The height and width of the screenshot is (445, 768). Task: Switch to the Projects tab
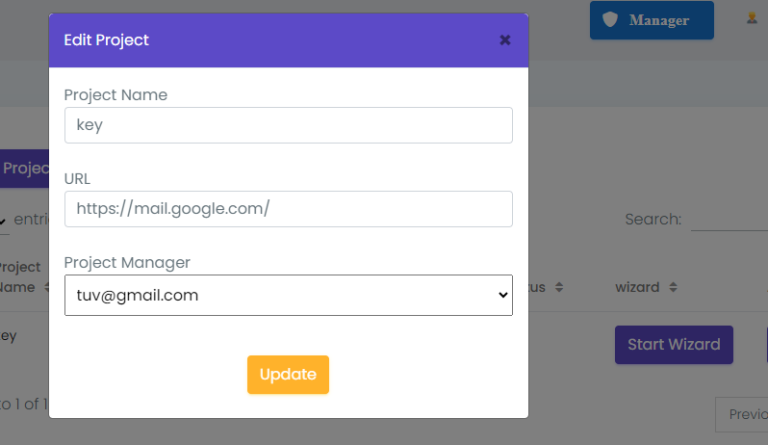point(24,168)
